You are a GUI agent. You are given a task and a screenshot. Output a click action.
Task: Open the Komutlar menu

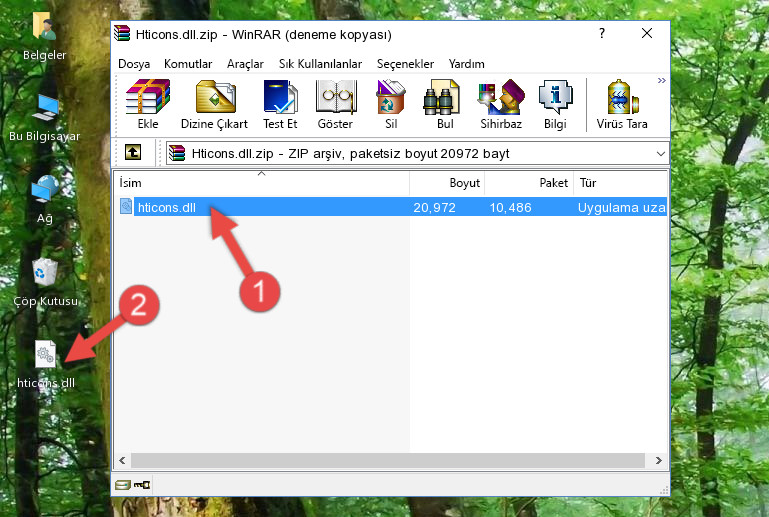[x=188, y=64]
